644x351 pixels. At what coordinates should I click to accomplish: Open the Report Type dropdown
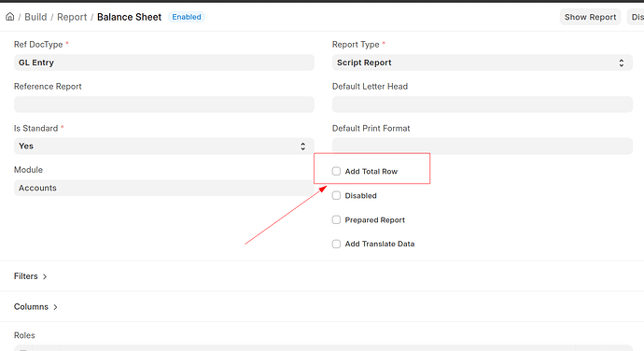(x=483, y=63)
